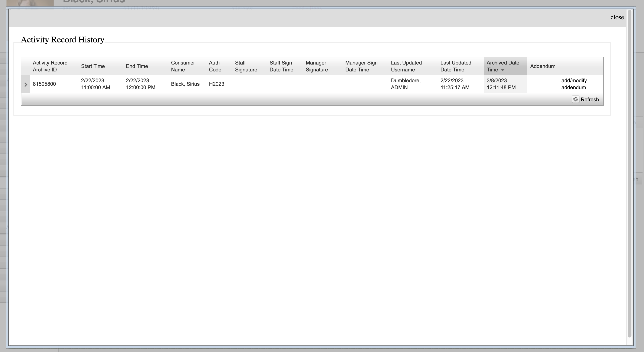
Task: Sort by Manager Sign Date Time header
Action: (x=361, y=66)
